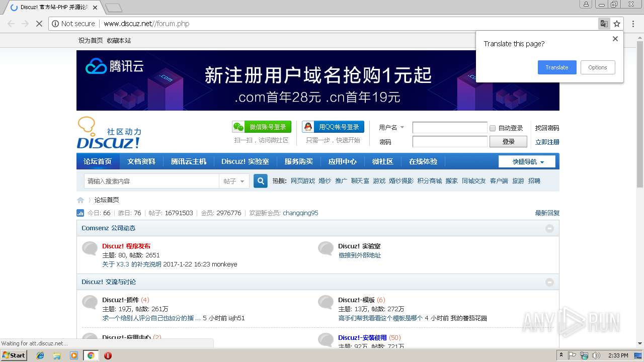Close the Discuz! browser tab
Image resolution: width=644 pixels, height=362 pixels.
pos(95,8)
